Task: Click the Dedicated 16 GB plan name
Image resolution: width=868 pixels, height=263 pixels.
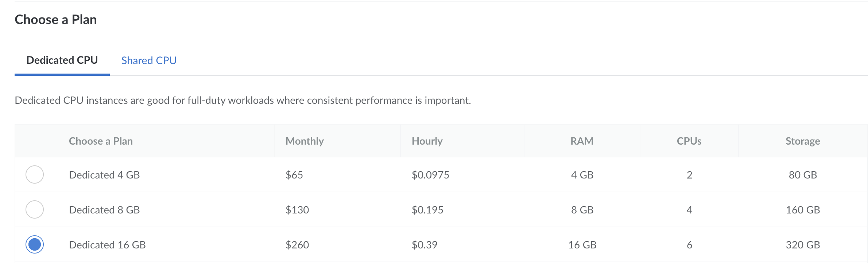Action: coord(107,245)
